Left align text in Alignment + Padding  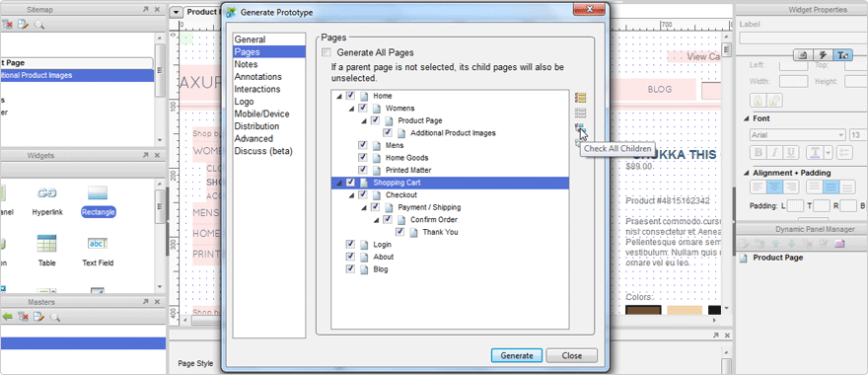(x=759, y=187)
